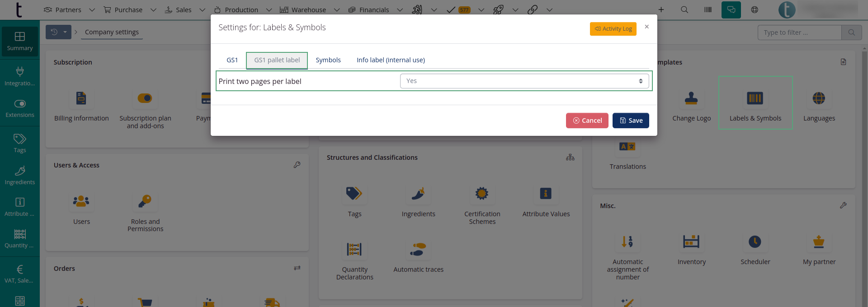This screenshot has height=307, width=868.
Task: Click the Type to filter input field
Action: (799, 33)
